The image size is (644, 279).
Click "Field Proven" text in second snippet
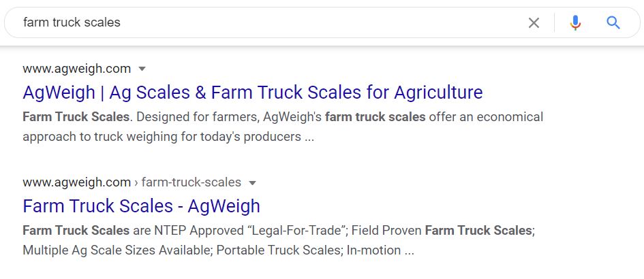(386, 231)
